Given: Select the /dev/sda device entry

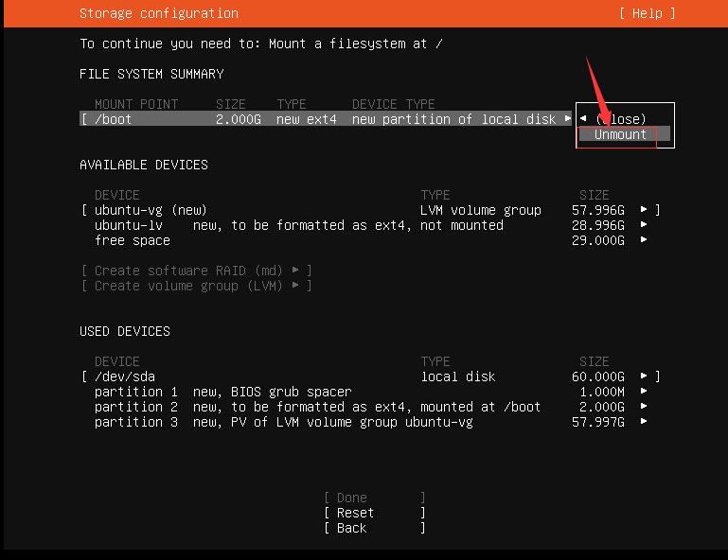Looking at the screenshot, I should pos(125,376).
